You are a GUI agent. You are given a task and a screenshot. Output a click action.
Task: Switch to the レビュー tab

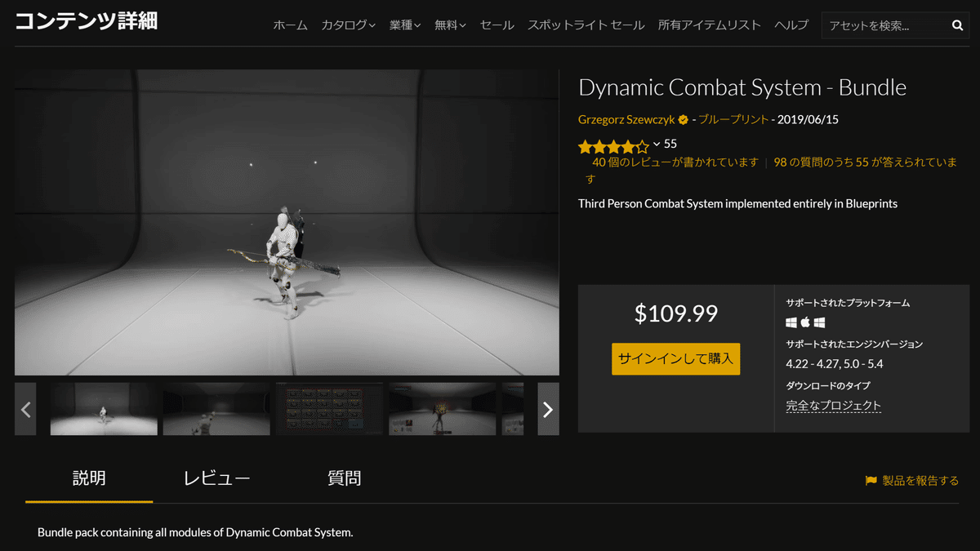(216, 478)
